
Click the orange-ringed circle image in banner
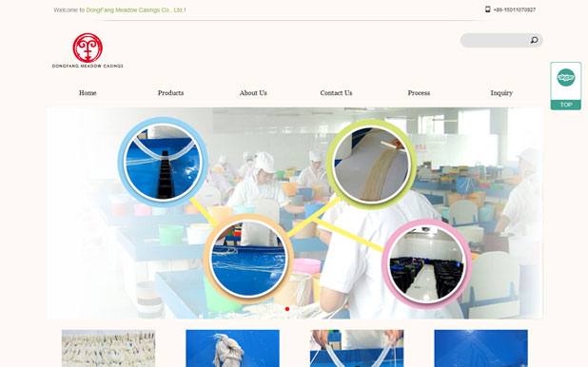tap(248, 259)
